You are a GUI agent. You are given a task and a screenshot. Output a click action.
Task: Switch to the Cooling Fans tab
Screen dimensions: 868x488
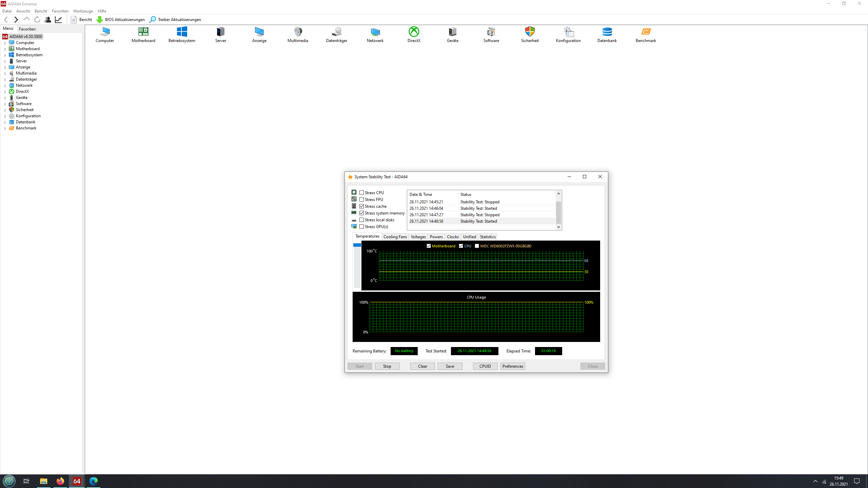(x=395, y=237)
